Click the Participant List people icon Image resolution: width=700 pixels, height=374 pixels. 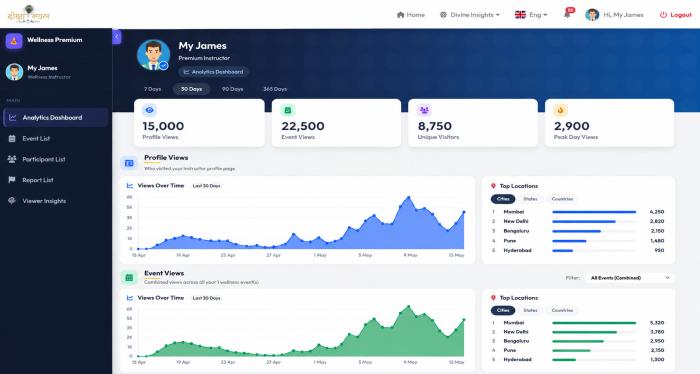(12, 159)
